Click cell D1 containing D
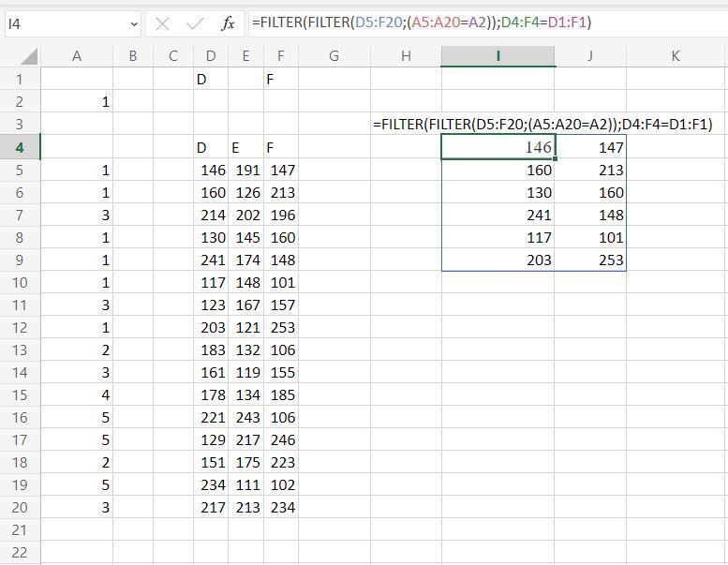This screenshot has height=565, width=728. tap(211, 79)
